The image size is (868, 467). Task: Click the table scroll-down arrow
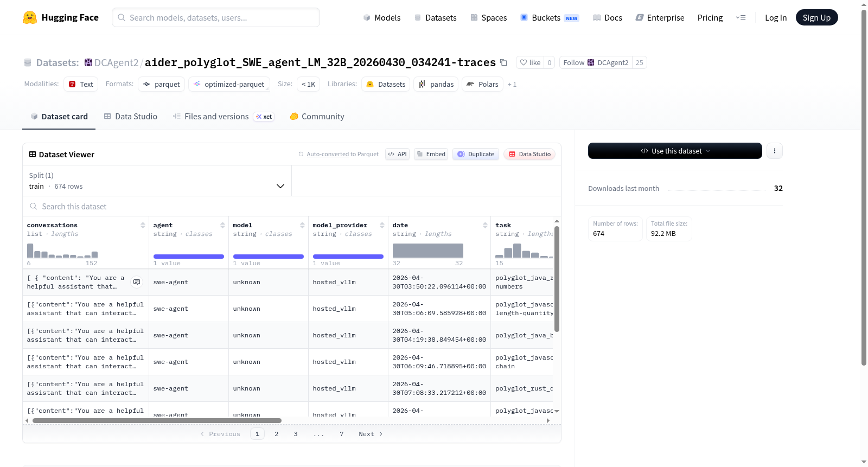(557, 411)
